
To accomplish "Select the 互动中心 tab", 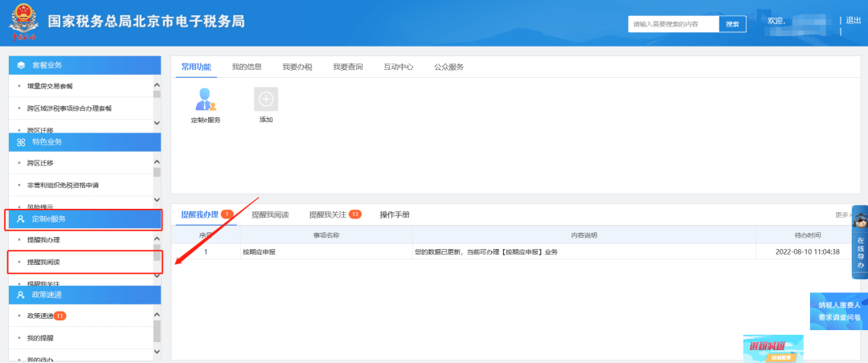I will (399, 67).
